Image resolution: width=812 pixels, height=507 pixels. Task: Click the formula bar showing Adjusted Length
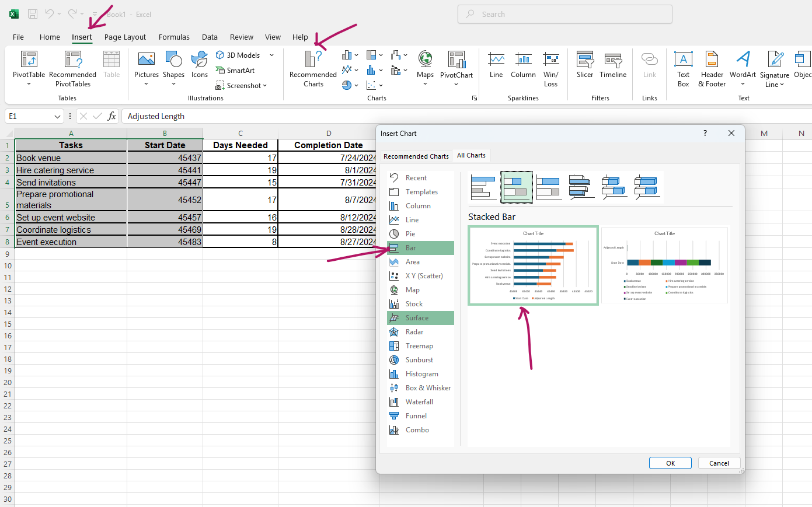point(466,116)
